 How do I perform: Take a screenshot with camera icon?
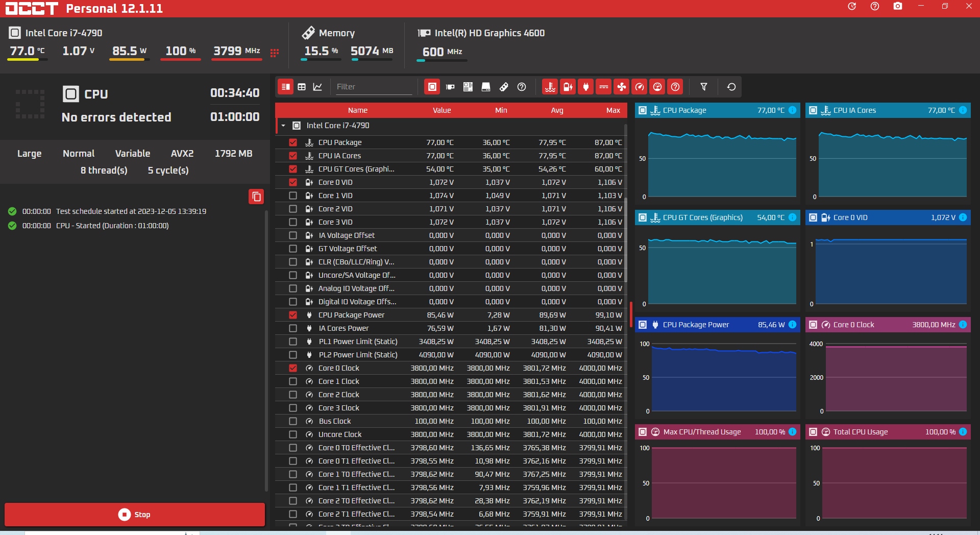[x=898, y=6]
